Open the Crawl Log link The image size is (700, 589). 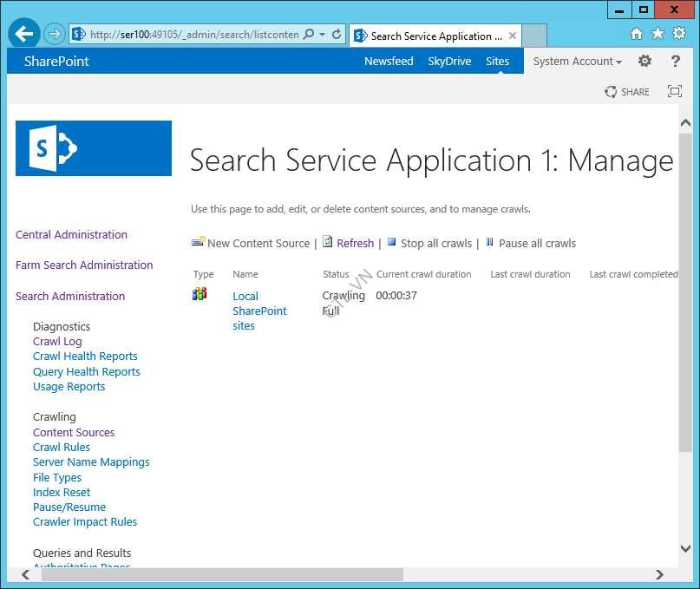[57, 342]
